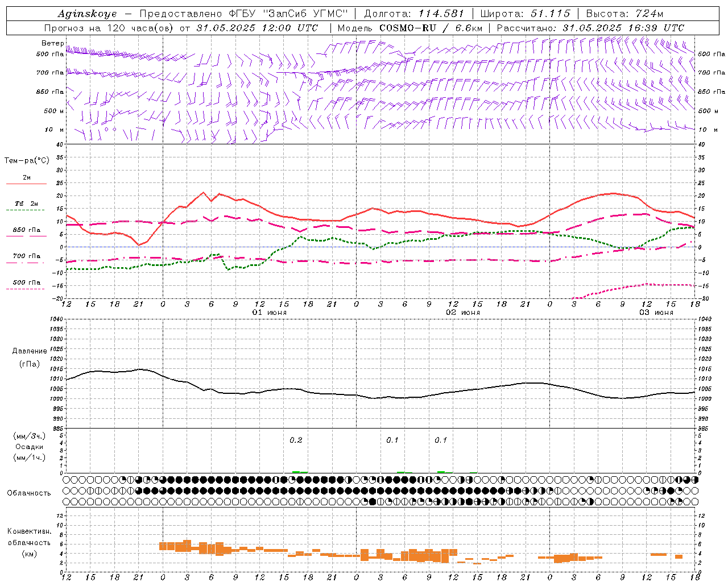
Task: Click the Давление pressure panel label
Action: click(x=29, y=351)
